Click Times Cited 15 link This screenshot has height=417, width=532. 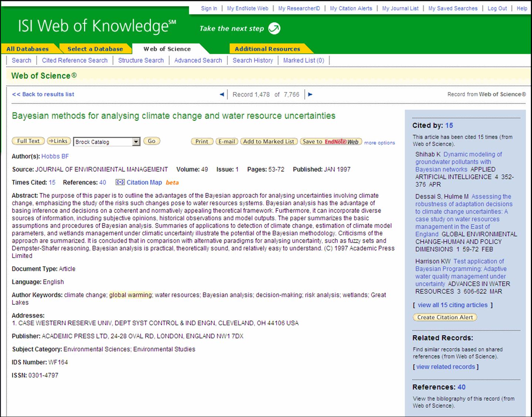(x=52, y=182)
